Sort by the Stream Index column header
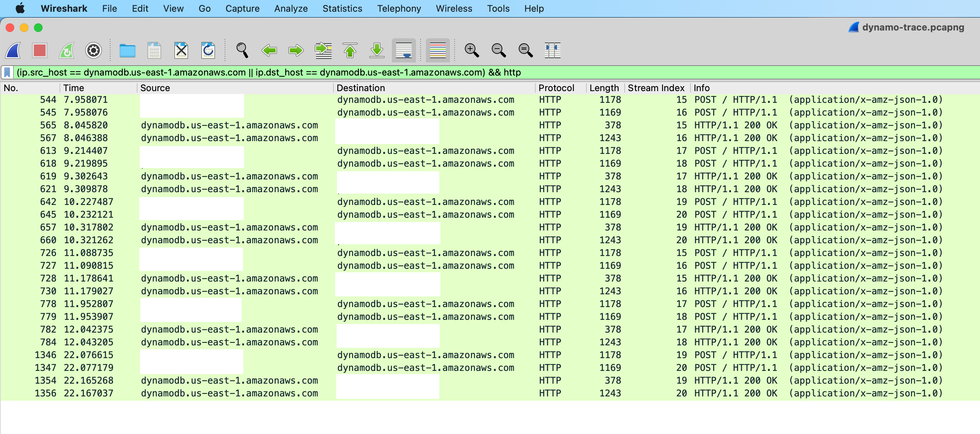 (657, 88)
